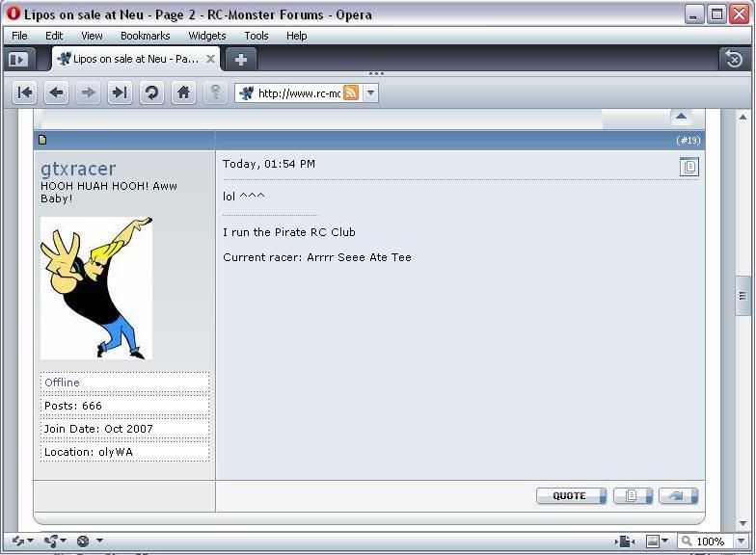
Task: Click the post number #19 link
Action: tap(688, 141)
